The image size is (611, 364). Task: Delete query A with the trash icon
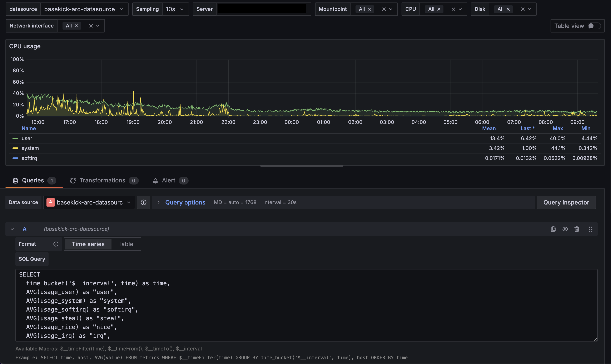pos(577,229)
